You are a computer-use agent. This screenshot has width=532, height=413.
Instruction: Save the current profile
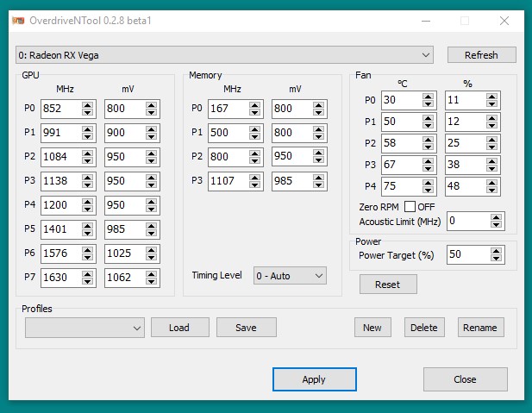246,328
